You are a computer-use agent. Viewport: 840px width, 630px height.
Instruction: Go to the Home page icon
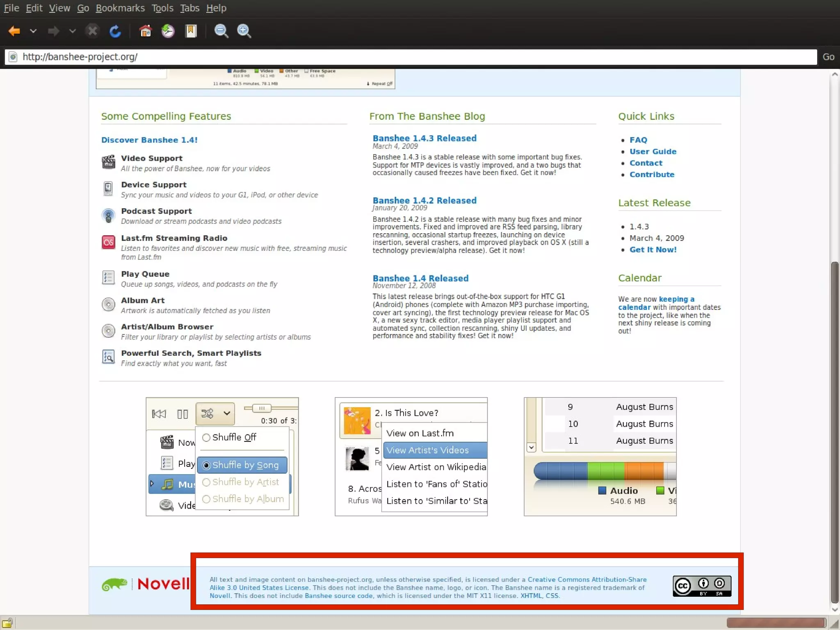click(x=145, y=31)
